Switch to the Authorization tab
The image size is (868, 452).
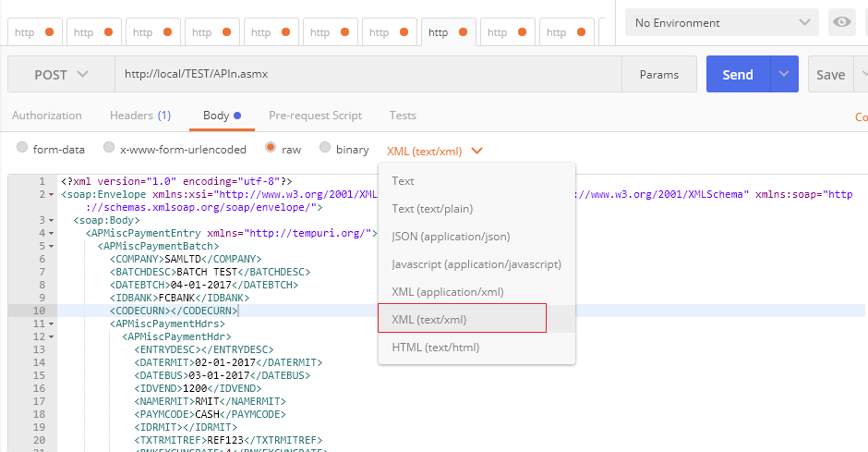tap(46, 116)
